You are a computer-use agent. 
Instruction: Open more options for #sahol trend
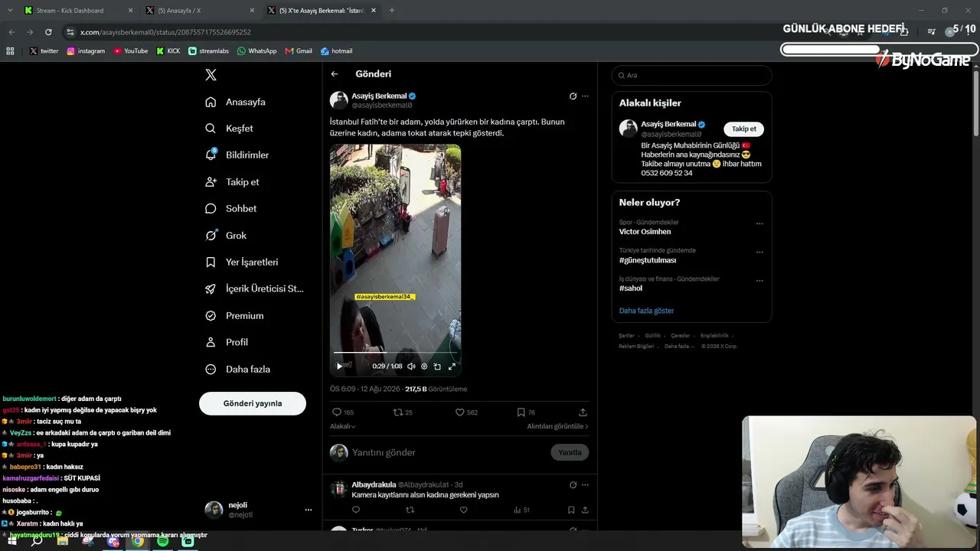coord(759,281)
